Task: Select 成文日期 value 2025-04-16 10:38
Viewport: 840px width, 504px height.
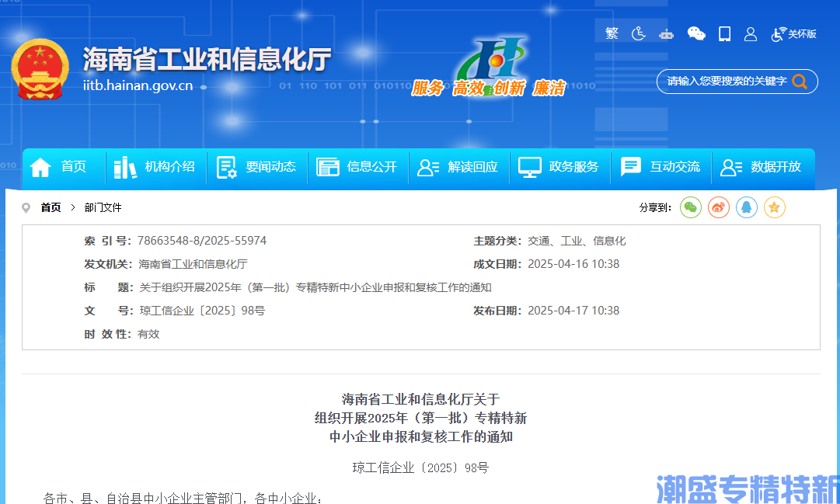Action: click(573, 264)
